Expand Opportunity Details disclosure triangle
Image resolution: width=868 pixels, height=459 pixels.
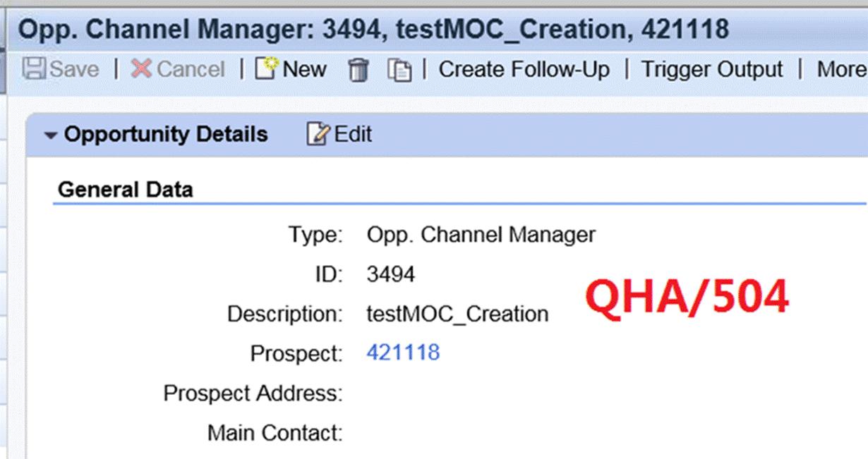click(50, 133)
